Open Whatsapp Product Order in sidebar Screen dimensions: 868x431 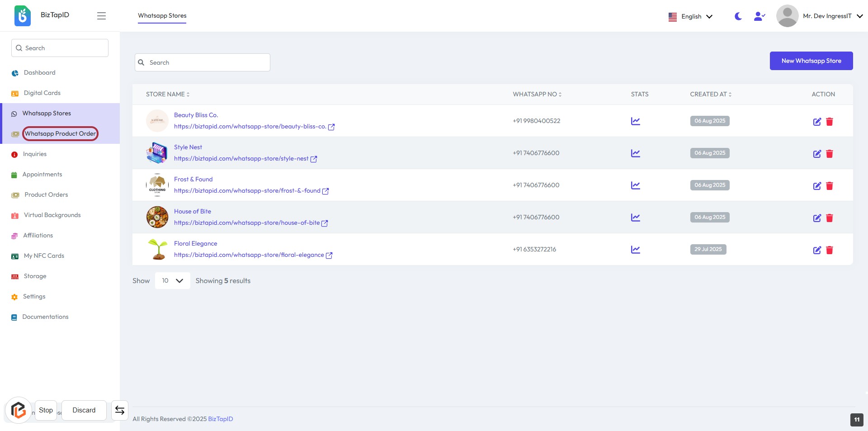point(60,133)
